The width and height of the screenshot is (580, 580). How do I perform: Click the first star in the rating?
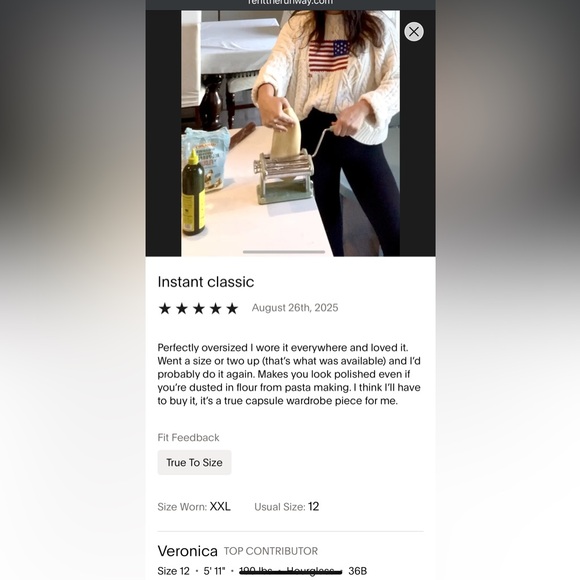(165, 308)
